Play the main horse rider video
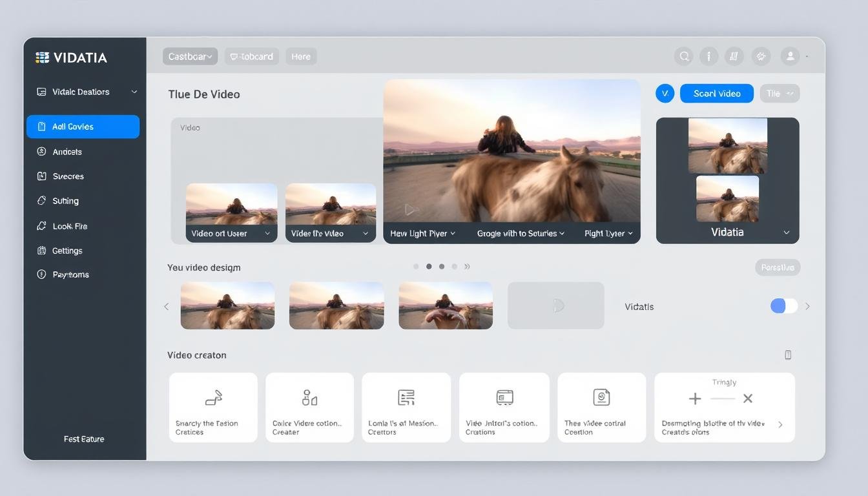 point(409,209)
